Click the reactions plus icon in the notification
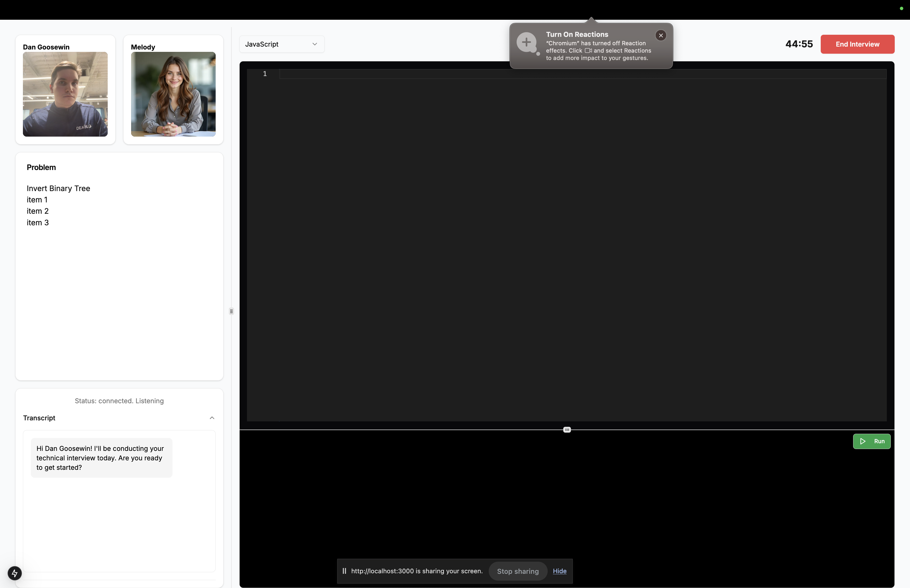 (527, 42)
